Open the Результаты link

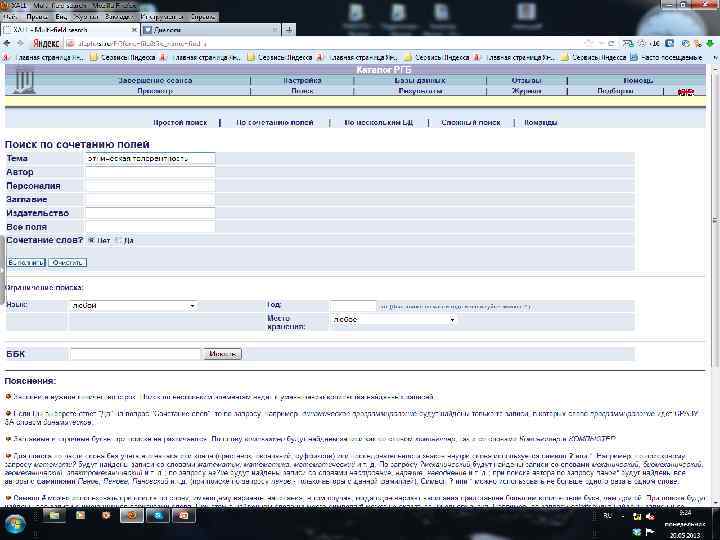tap(420, 91)
